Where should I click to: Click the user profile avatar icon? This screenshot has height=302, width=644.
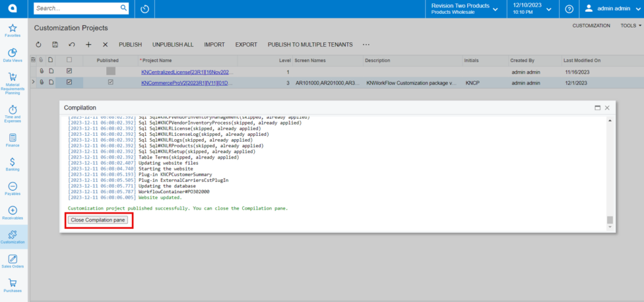pyautogui.click(x=589, y=9)
